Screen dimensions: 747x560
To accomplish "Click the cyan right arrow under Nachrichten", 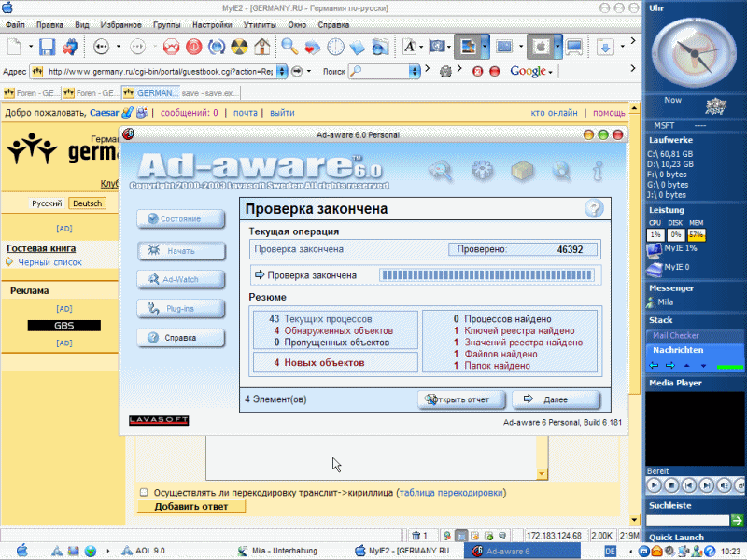I will pyautogui.click(x=670, y=366).
